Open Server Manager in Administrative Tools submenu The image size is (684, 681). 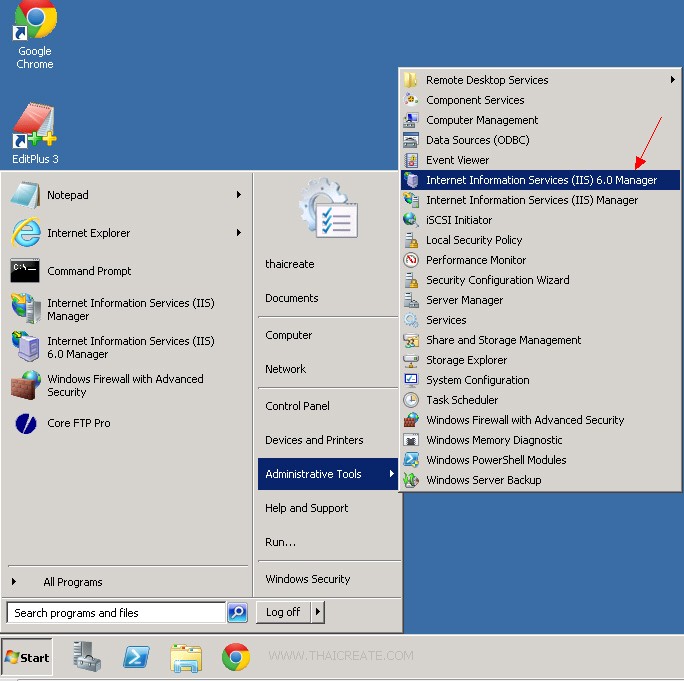tap(540, 300)
